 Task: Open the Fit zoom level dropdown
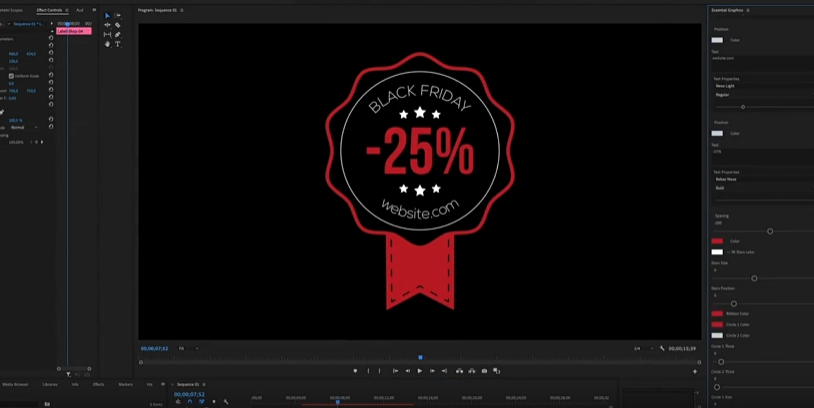[187, 348]
